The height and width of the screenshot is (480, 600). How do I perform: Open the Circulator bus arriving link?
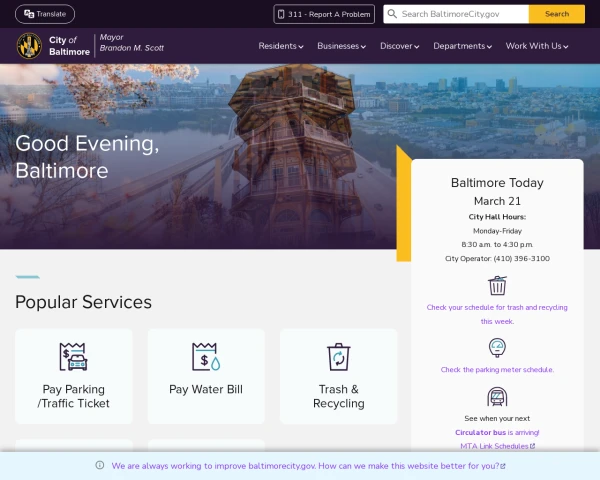coord(497,433)
